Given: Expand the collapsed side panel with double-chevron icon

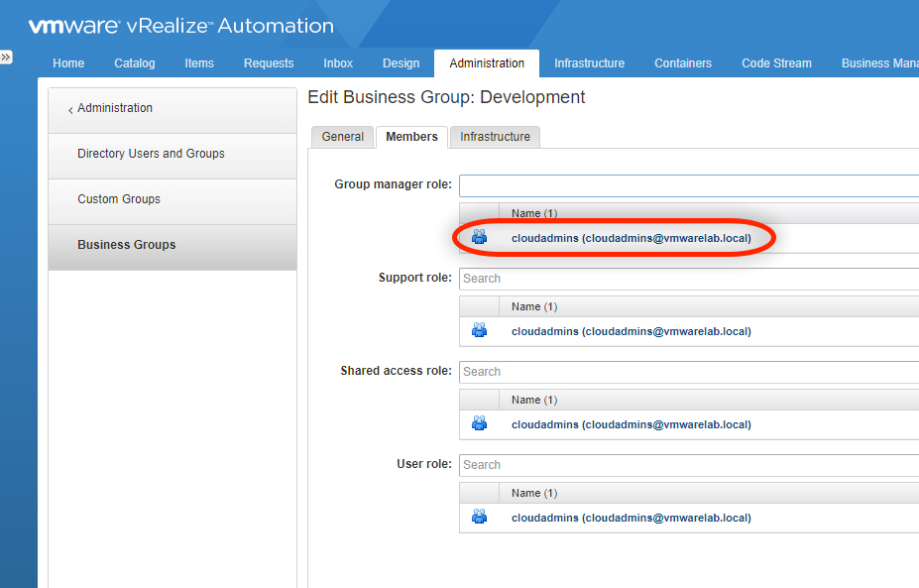Looking at the screenshot, I should [x=6, y=58].
